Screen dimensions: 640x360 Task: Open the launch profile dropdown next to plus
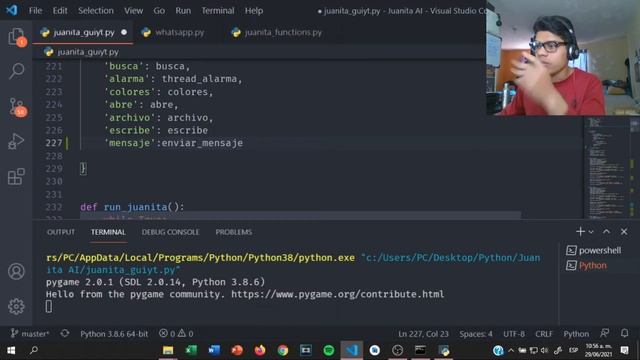pyautogui.click(x=591, y=232)
